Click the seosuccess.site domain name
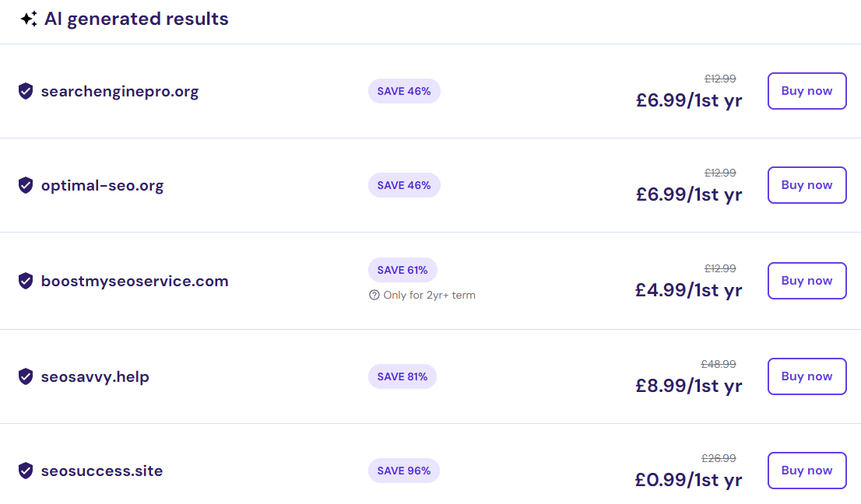861x504 pixels. tap(102, 471)
